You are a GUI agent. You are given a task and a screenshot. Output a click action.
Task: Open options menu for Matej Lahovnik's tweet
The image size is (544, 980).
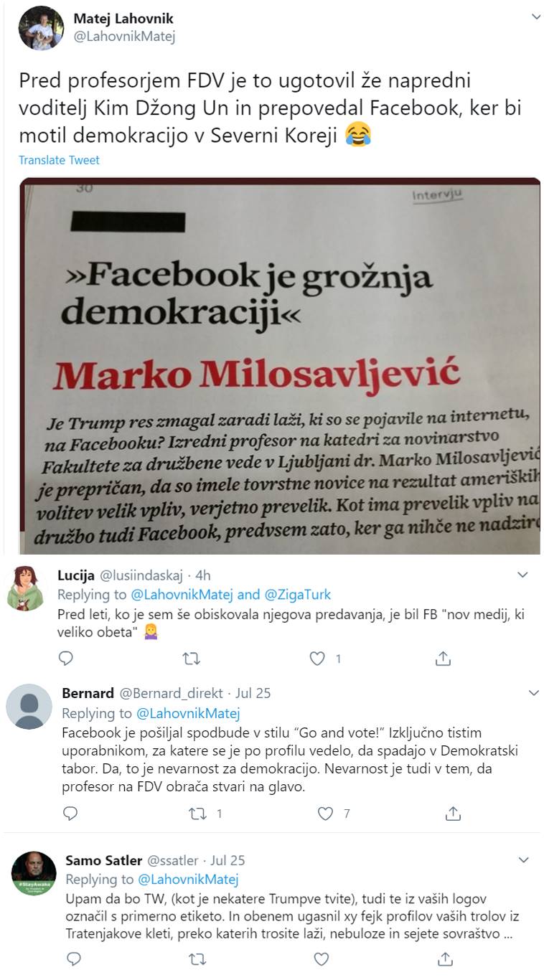(x=535, y=16)
